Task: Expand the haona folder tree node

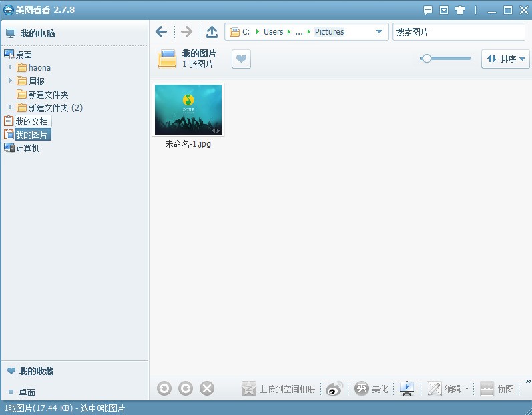Action: (x=11, y=67)
